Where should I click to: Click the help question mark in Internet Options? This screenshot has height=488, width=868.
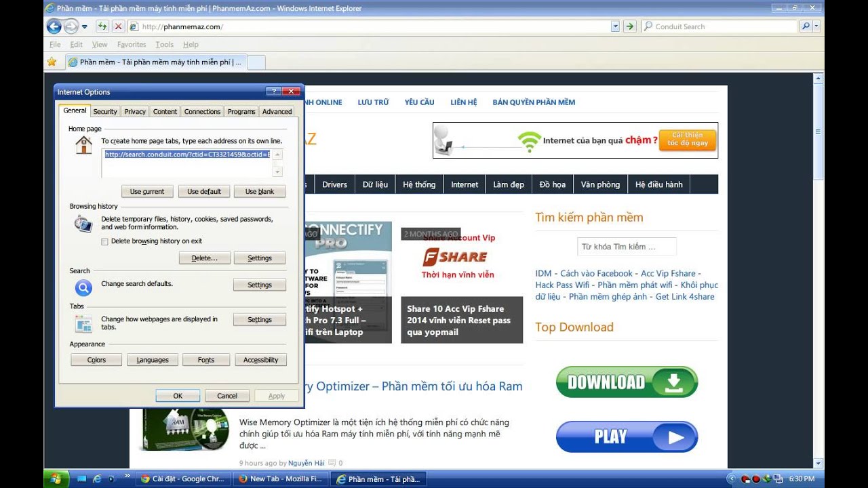[273, 91]
